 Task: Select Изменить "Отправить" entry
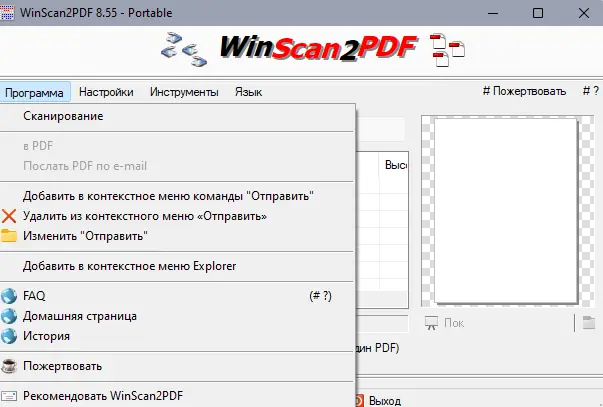click(x=177, y=236)
